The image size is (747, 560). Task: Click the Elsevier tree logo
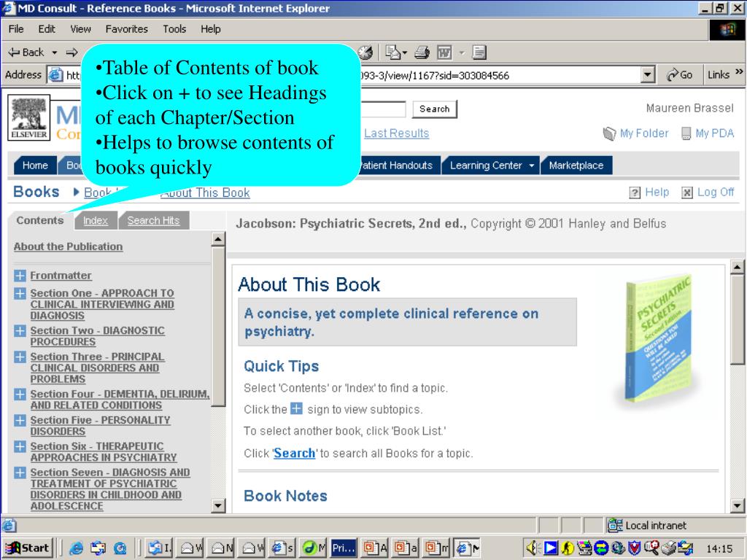tap(29, 117)
